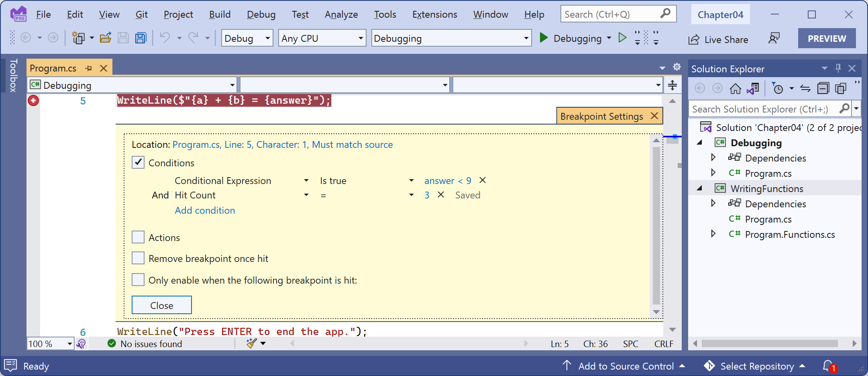Image resolution: width=868 pixels, height=376 pixels.
Task: Click the Search (Ctrl+Q) box
Action: [x=618, y=14]
